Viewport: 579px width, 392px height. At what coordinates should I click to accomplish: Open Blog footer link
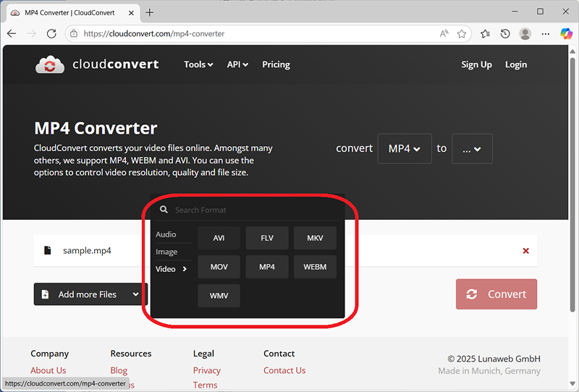pos(119,370)
